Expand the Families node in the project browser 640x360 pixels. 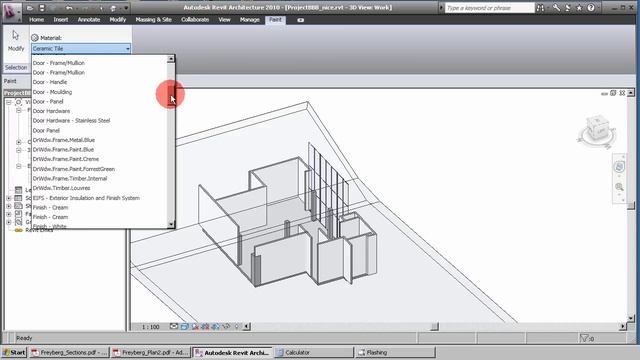click(x=9, y=214)
